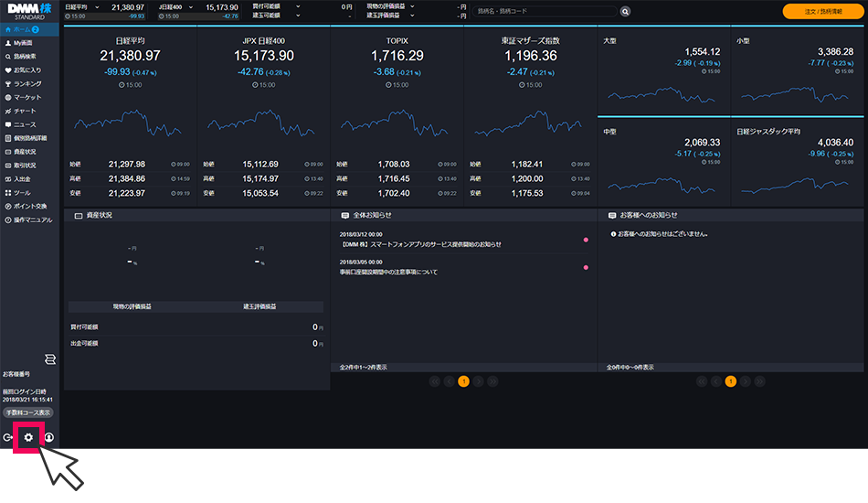This screenshot has width=868, height=503.
Task: Expand the 日経平均 index dropdown in header
Action: coord(99,6)
